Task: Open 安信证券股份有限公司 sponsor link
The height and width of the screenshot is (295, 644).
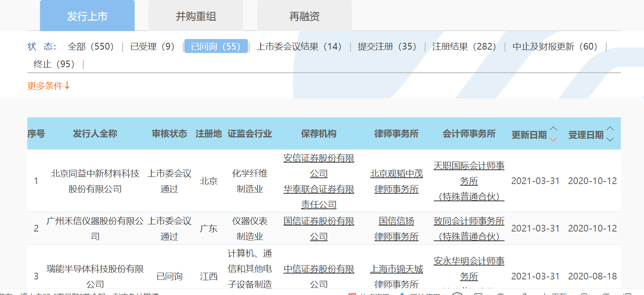Action: click(319, 166)
